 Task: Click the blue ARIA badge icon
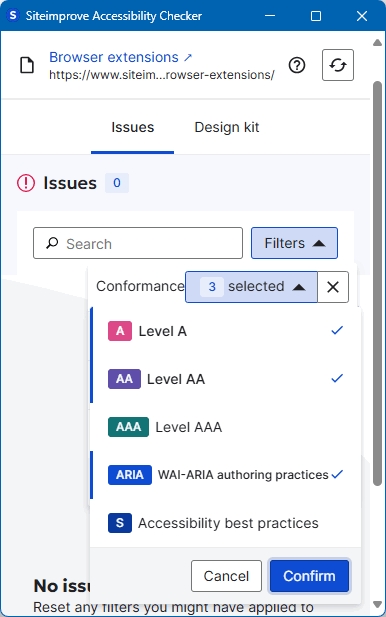click(130, 475)
